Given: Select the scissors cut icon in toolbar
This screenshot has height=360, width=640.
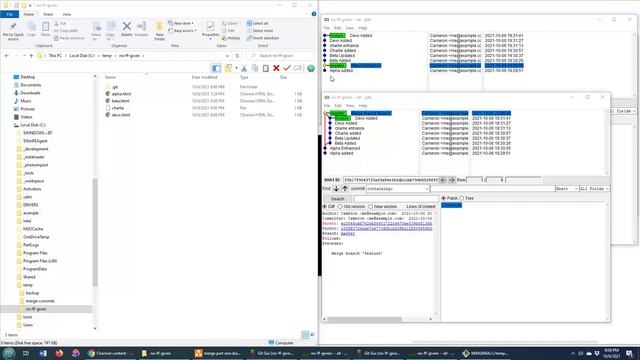Looking at the screenshot, I should (x=244, y=68).
